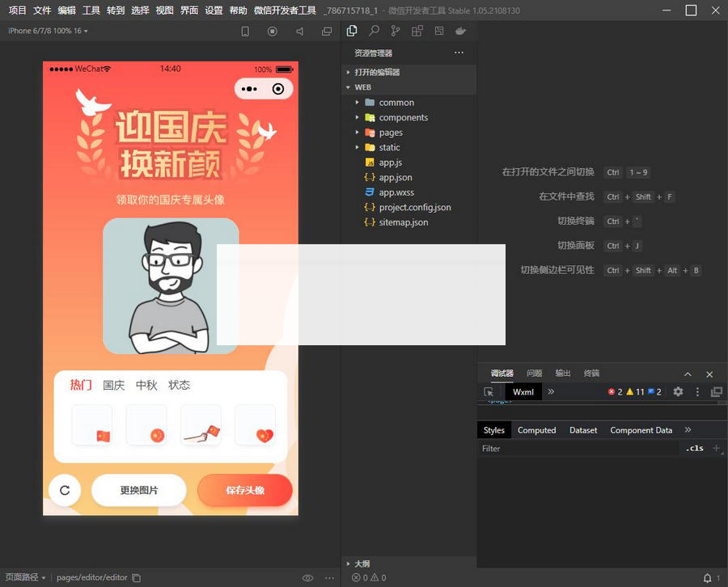
Task: Click the version control branch icon
Action: point(396,31)
